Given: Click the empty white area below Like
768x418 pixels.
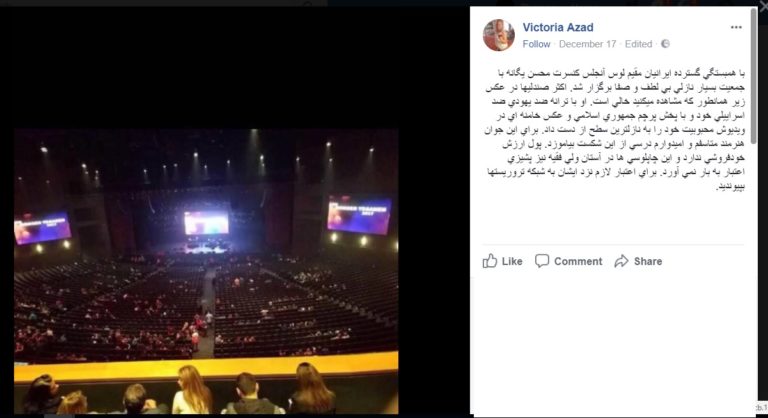Looking at the screenshot, I should (612, 343).
